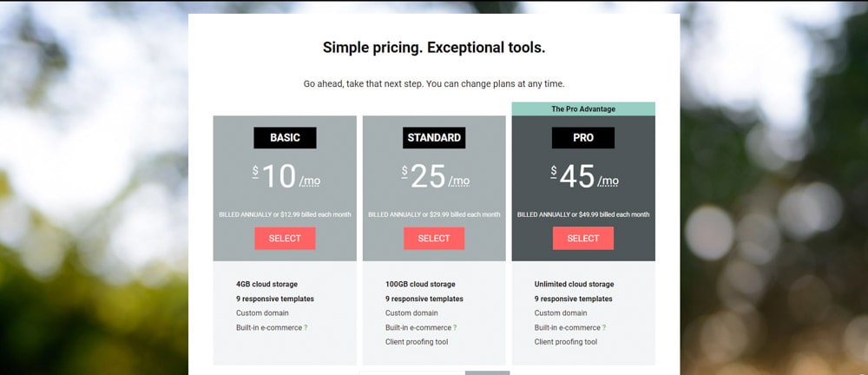Click the Unlimited cloud storage feature
The width and height of the screenshot is (868, 375).
click(x=574, y=284)
